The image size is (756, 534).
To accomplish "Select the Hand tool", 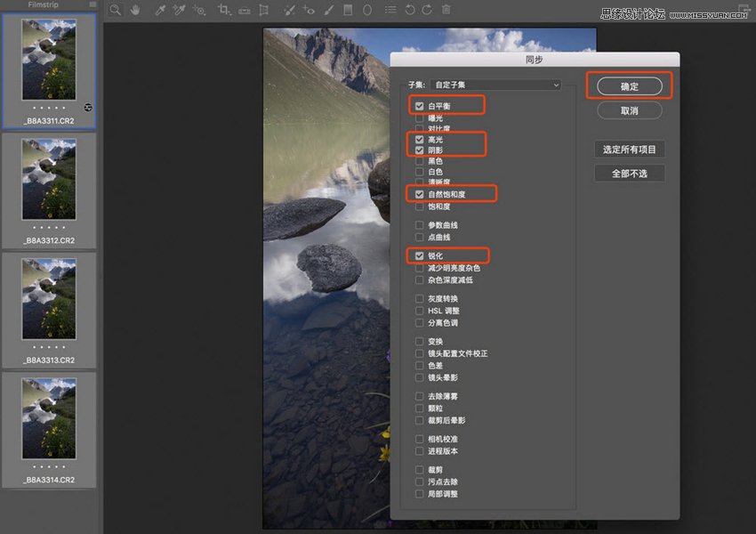I will pyautogui.click(x=135, y=10).
